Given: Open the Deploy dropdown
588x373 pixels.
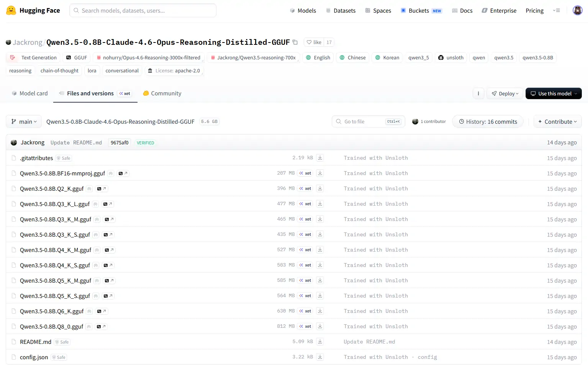Looking at the screenshot, I should (504, 93).
